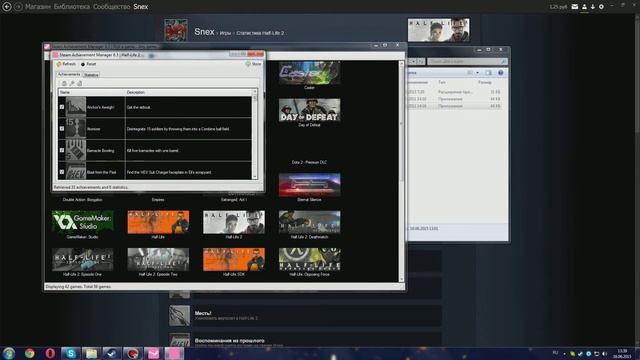
Task: Toggle the Blast from the Past checkbox
Action: point(62,172)
